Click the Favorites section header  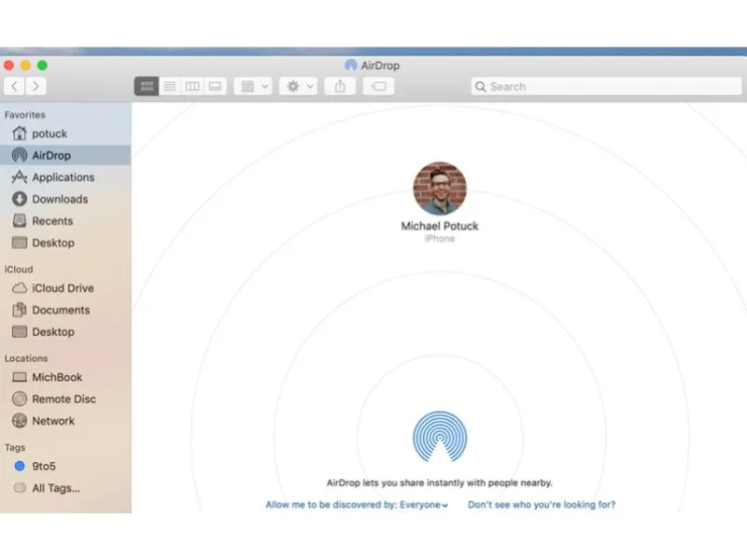point(25,115)
